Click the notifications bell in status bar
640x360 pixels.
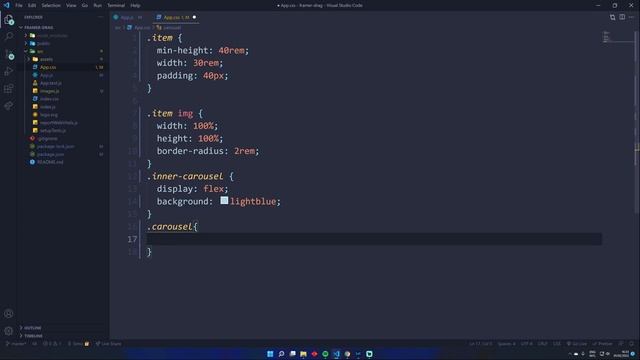coord(631,344)
